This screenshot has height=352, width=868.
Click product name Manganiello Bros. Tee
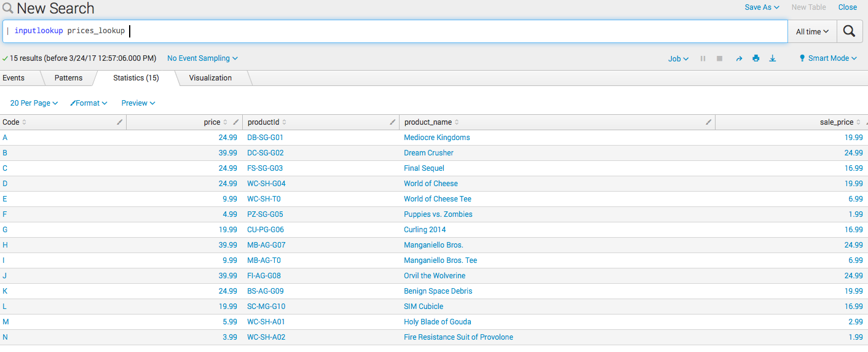point(440,260)
